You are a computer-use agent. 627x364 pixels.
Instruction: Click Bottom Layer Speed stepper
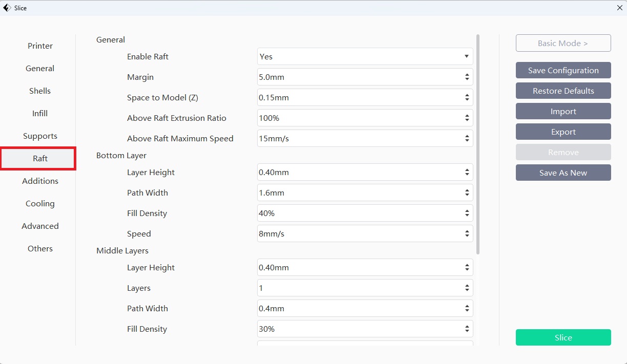pyautogui.click(x=467, y=233)
